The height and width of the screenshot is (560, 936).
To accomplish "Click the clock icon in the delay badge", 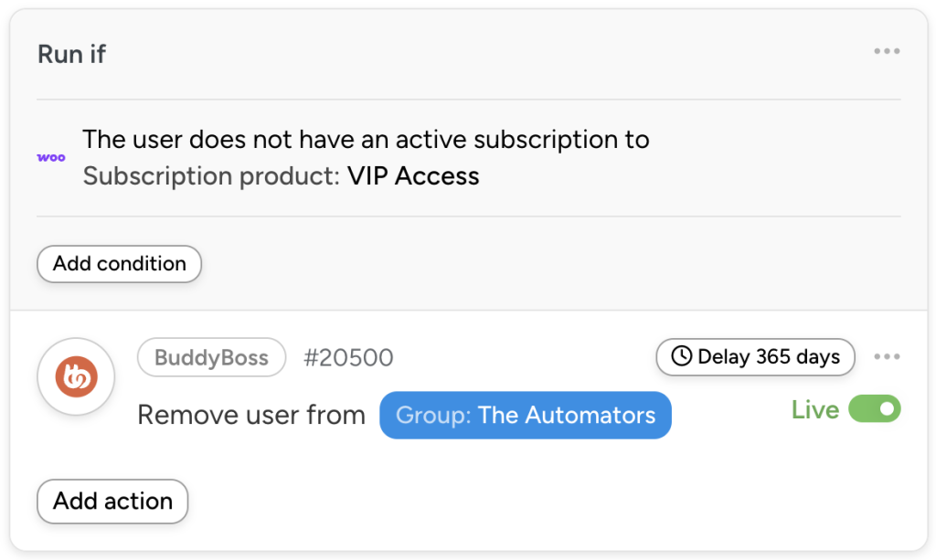I will (x=681, y=357).
